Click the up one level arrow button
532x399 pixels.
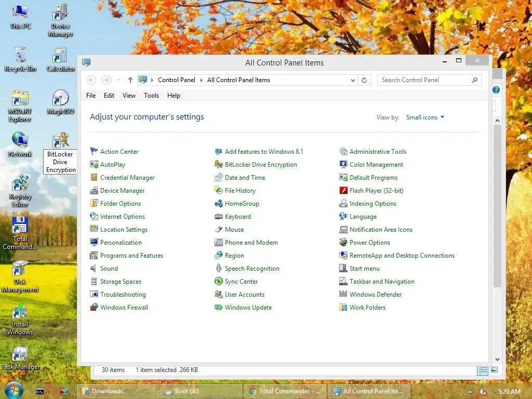[130, 80]
